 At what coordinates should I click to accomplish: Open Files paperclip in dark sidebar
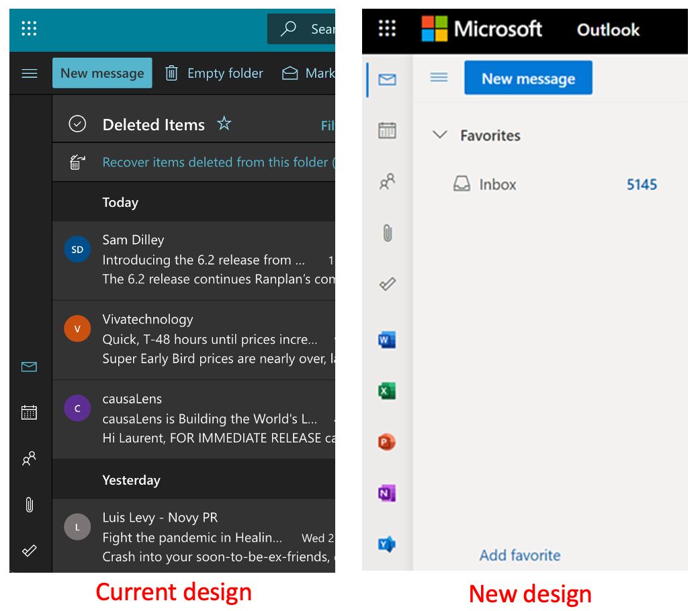click(x=30, y=505)
